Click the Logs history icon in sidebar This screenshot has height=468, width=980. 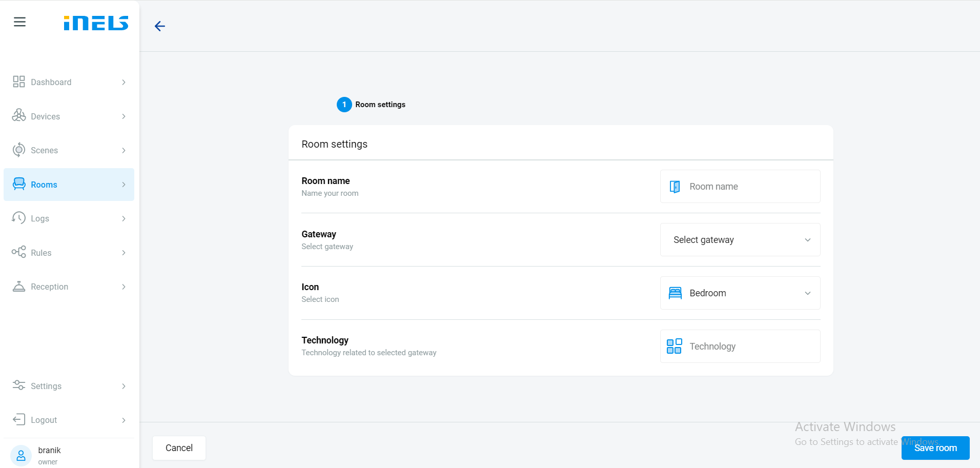tap(19, 218)
